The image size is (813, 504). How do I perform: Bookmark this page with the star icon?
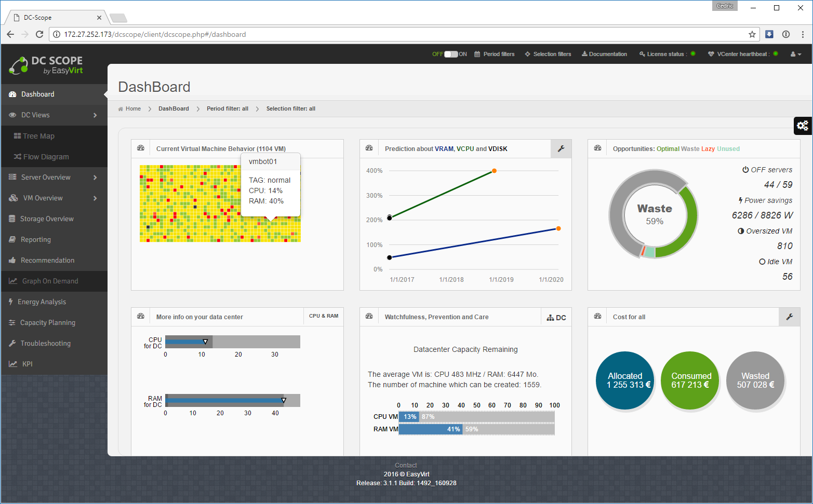click(752, 34)
